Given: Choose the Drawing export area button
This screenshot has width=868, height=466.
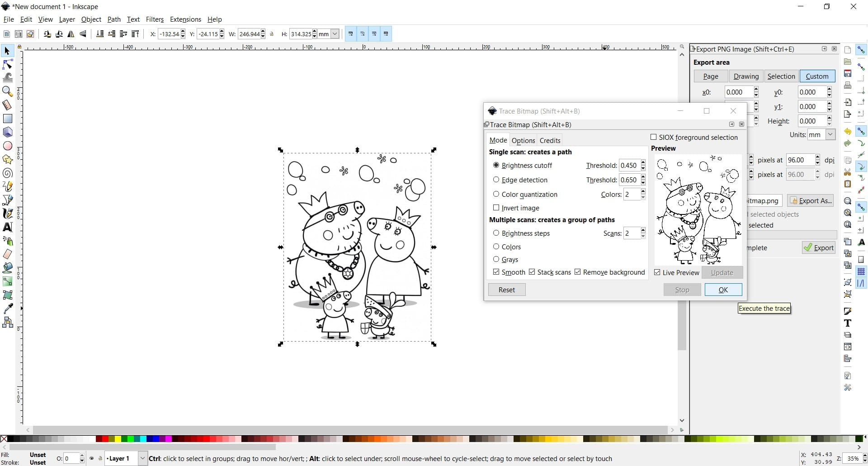Looking at the screenshot, I should (x=746, y=76).
